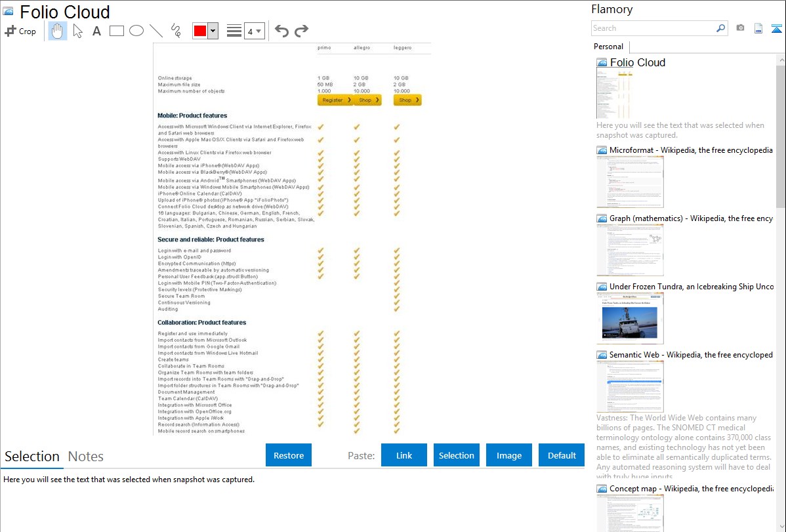
Task: Click the 'Collaboration: Product features' heading
Action: click(201, 322)
